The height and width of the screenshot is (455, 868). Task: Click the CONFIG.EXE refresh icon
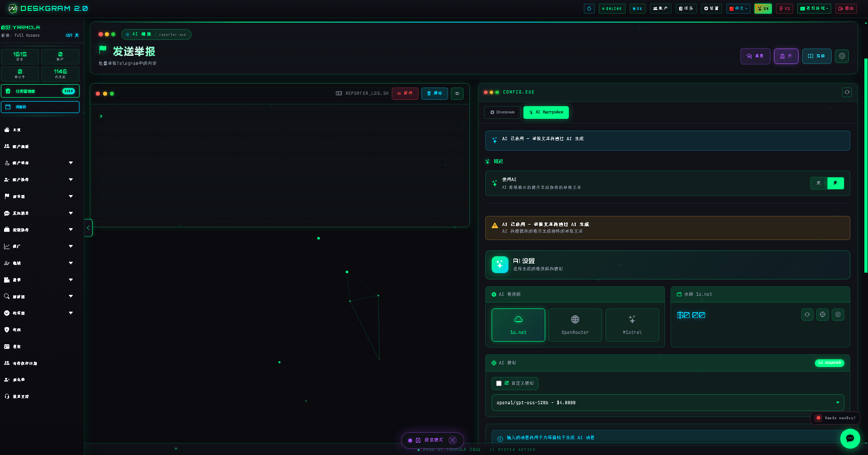pos(847,92)
